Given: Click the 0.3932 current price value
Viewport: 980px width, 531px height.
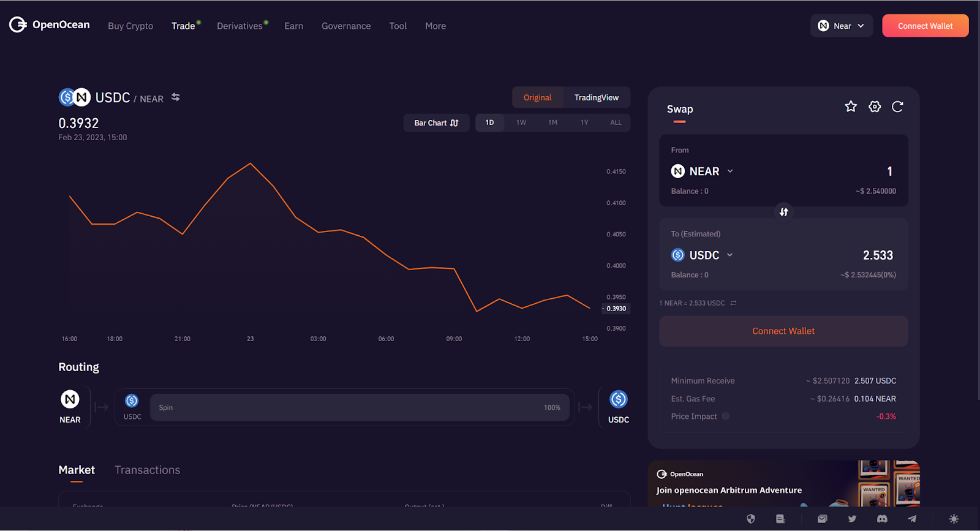Looking at the screenshot, I should click(x=78, y=123).
